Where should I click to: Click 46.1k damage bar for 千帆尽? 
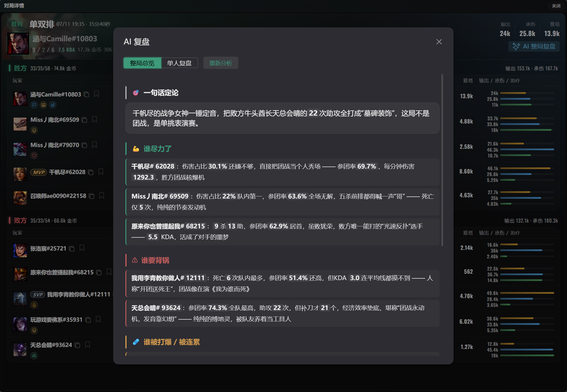525,168
